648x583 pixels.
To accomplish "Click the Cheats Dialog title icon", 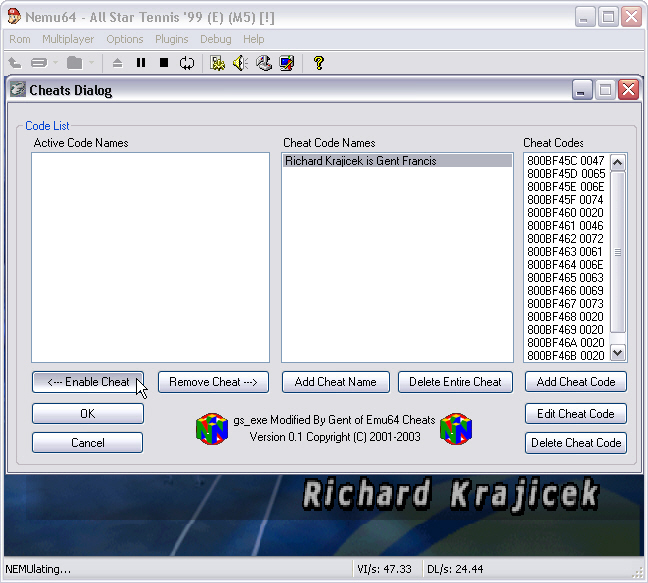I will click(x=18, y=89).
